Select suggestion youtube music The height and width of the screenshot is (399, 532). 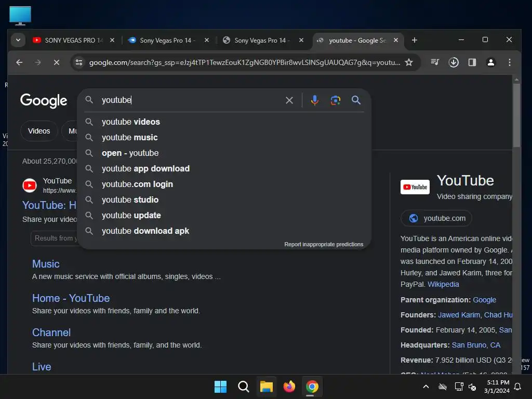pyautogui.click(x=224, y=137)
